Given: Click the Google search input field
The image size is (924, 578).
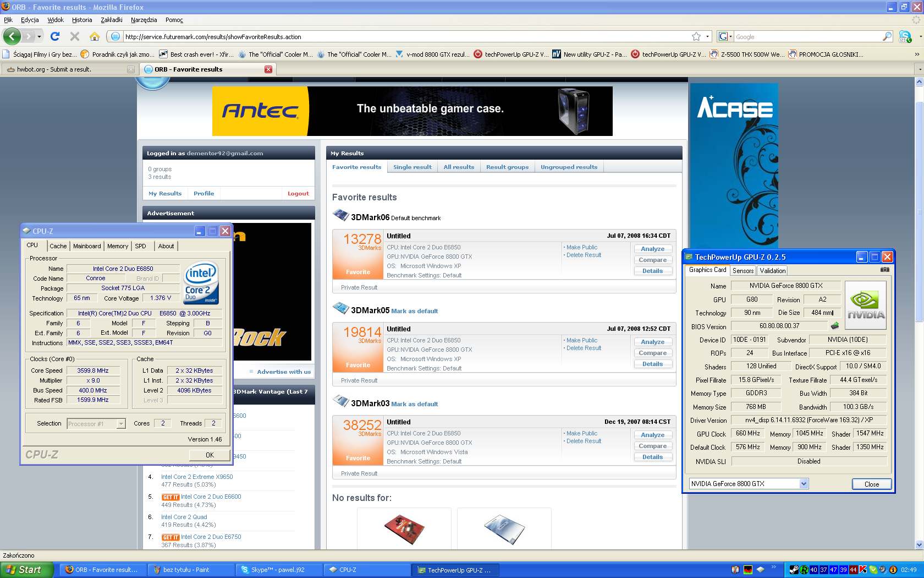Looking at the screenshot, I should 807,36.
